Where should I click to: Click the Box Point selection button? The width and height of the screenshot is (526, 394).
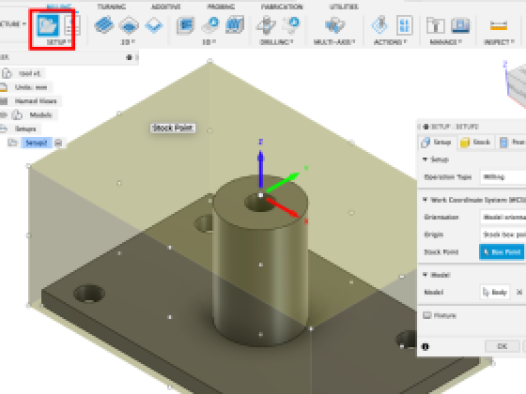[502, 252]
